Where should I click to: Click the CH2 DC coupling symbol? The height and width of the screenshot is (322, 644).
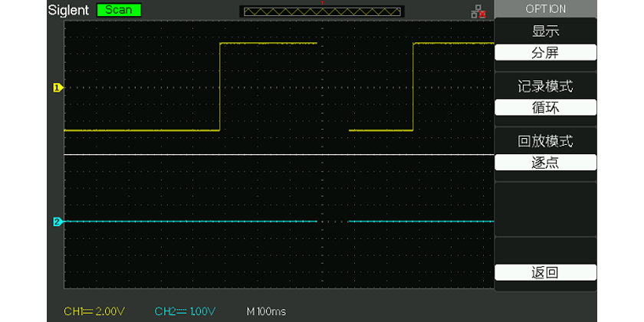pos(182,311)
